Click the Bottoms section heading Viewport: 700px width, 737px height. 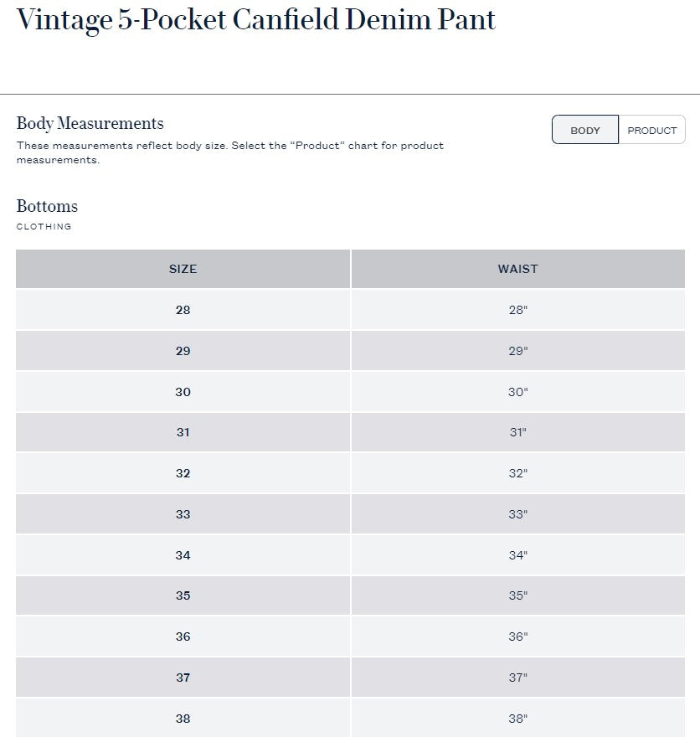pyautogui.click(x=47, y=206)
